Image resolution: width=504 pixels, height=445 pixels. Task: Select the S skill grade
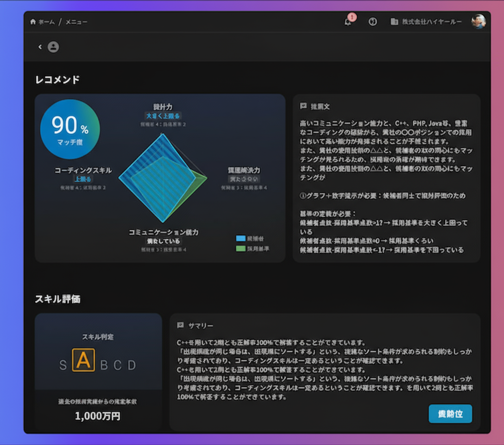tap(63, 365)
